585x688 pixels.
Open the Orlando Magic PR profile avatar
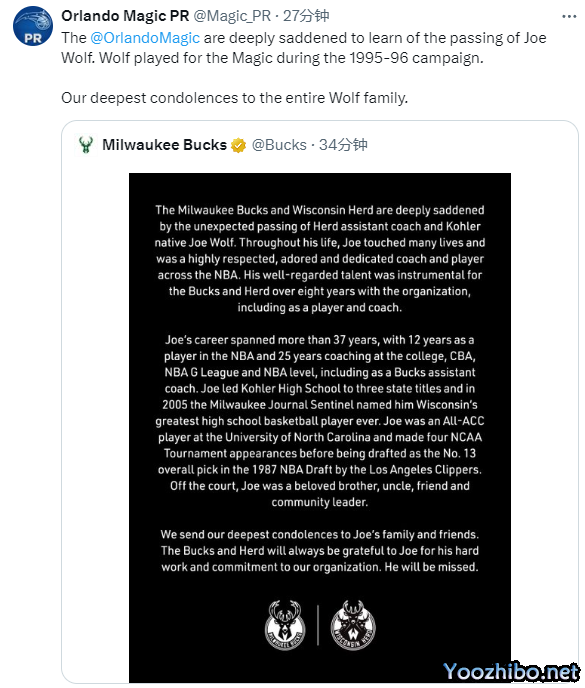(33, 26)
